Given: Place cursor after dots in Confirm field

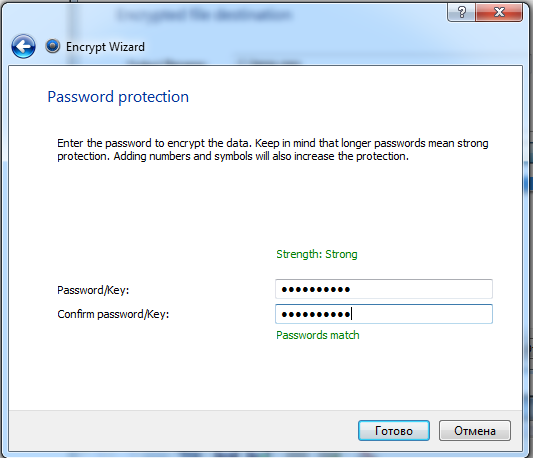Looking at the screenshot, I should (x=351, y=314).
